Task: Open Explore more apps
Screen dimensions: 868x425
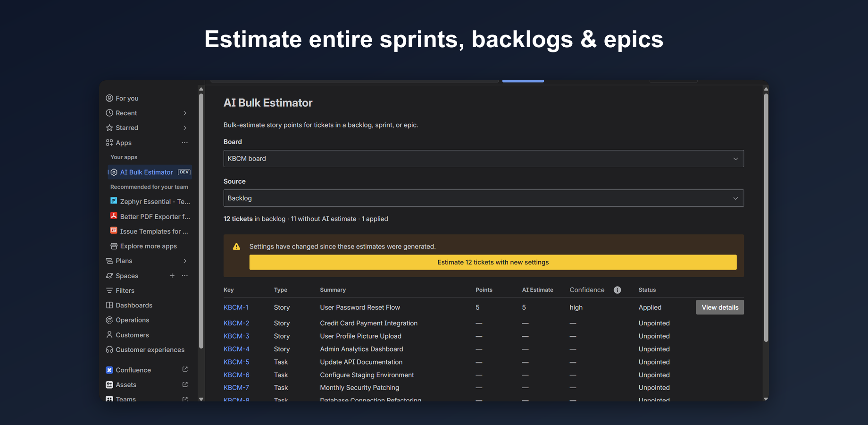Action: click(149, 246)
